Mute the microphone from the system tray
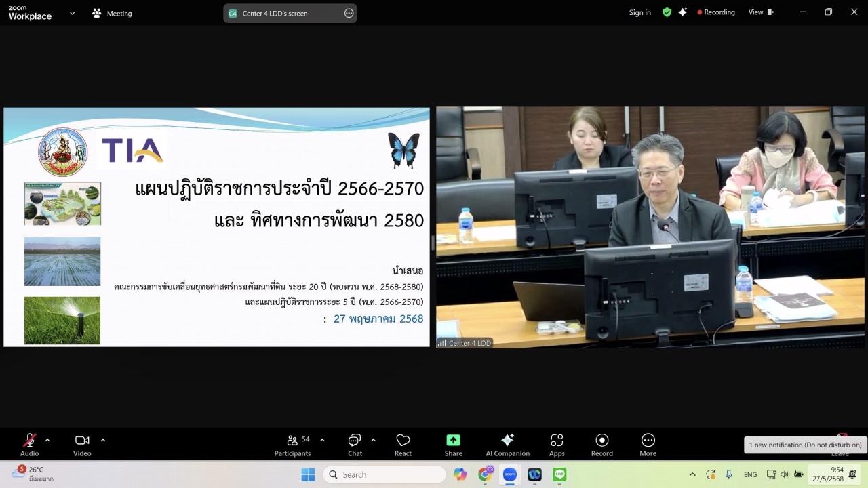Screen dimensions: 868x488 point(728,474)
